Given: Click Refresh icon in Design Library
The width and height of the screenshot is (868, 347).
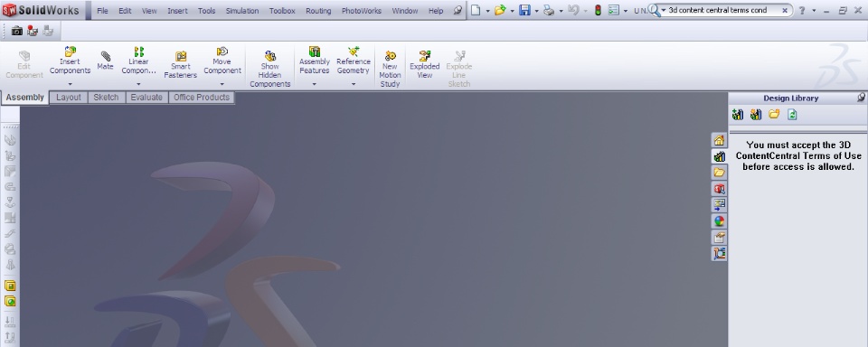Looking at the screenshot, I should pos(792,115).
